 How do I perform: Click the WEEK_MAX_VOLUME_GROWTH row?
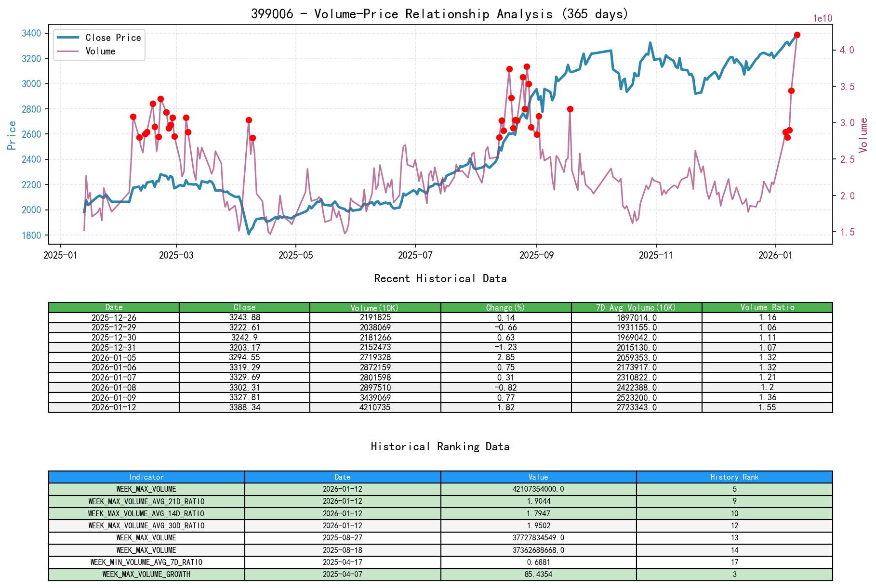coord(146,574)
